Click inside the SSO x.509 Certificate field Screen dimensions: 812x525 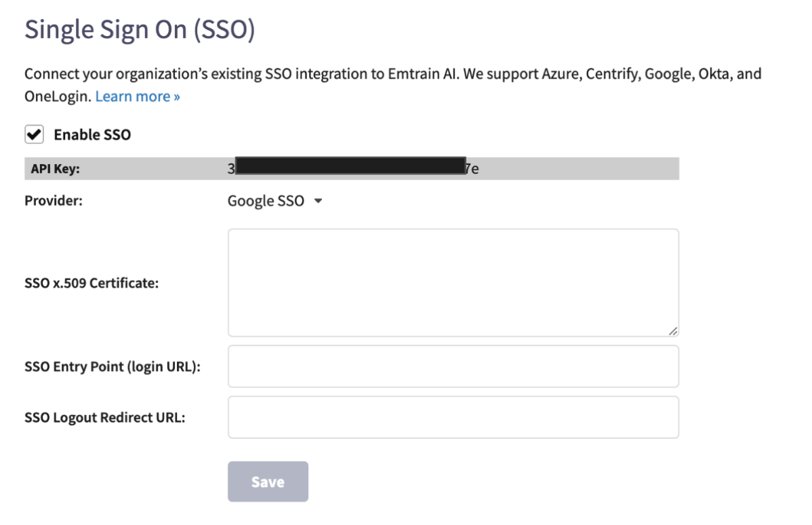453,281
